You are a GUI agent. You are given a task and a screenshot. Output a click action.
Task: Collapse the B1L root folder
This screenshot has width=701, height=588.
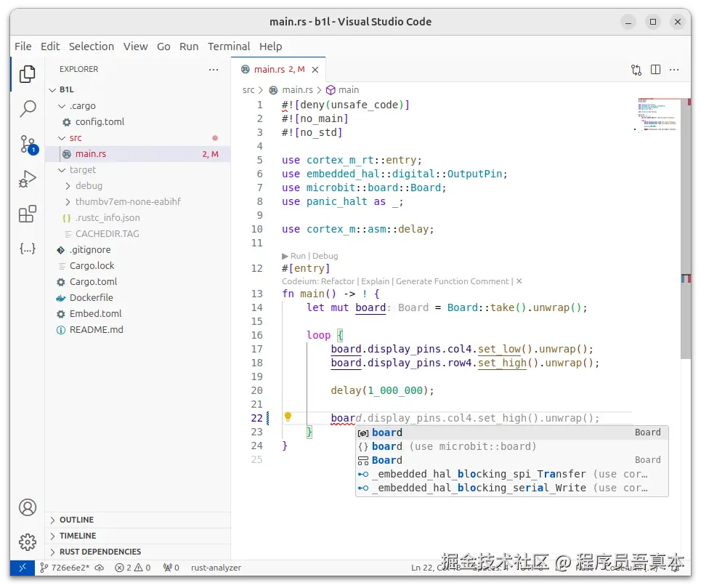52,90
